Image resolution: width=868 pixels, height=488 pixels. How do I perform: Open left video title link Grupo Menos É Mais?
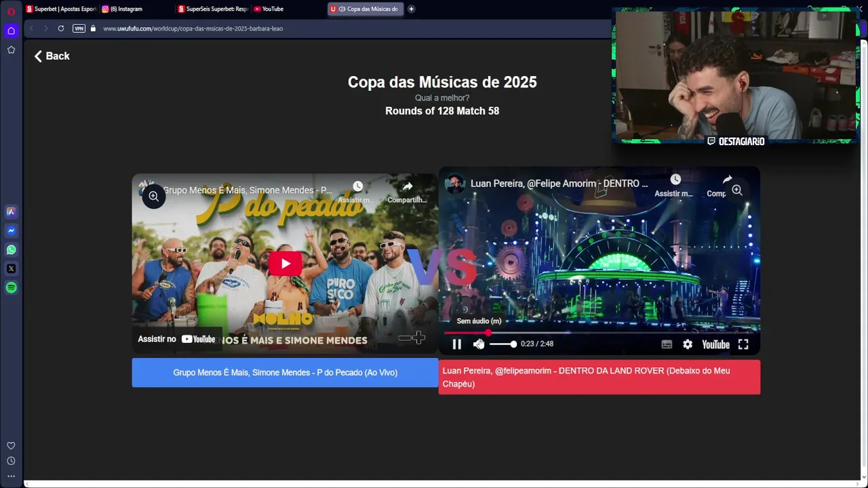[248, 190]
